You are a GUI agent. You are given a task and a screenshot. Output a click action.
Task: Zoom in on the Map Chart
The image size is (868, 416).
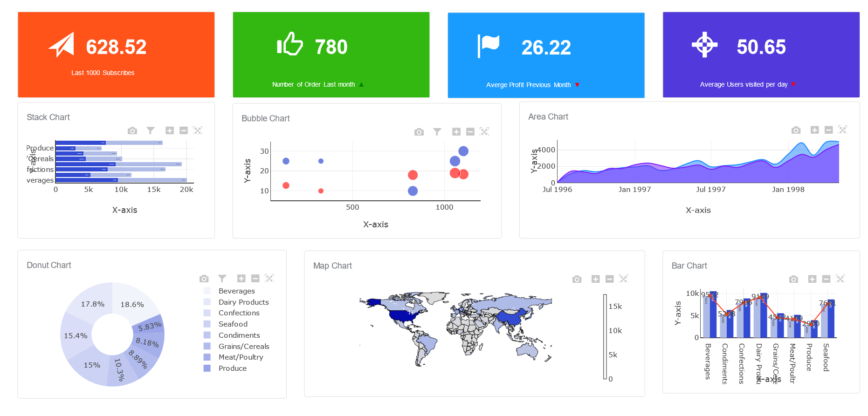click(596, 279)
